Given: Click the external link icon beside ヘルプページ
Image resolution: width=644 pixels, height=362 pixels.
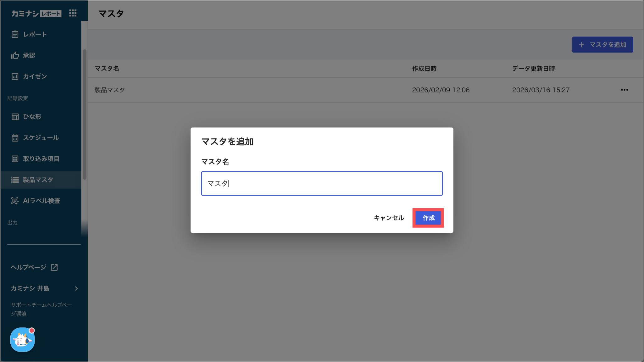Looking at the screenshot, I should click(54, 267).
